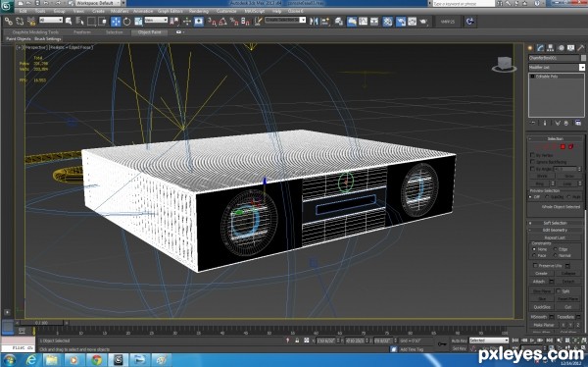Switch to the Modify command panel tab
This screenshot has height=367, width=588.
[540, 48]
